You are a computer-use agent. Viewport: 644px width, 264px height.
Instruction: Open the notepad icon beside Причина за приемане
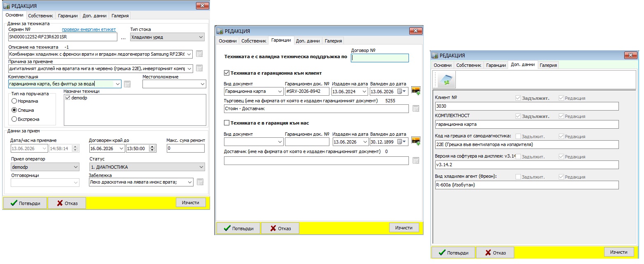199,68
